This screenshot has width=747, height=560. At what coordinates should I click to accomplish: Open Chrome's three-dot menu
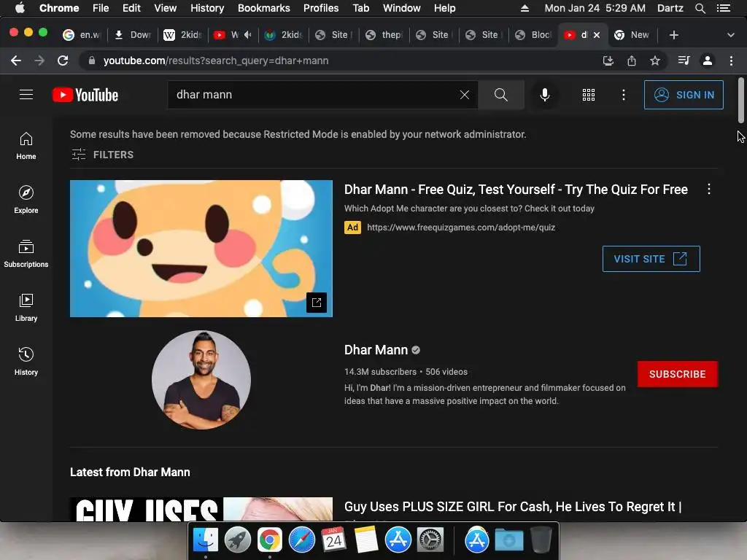pos(731,61)
